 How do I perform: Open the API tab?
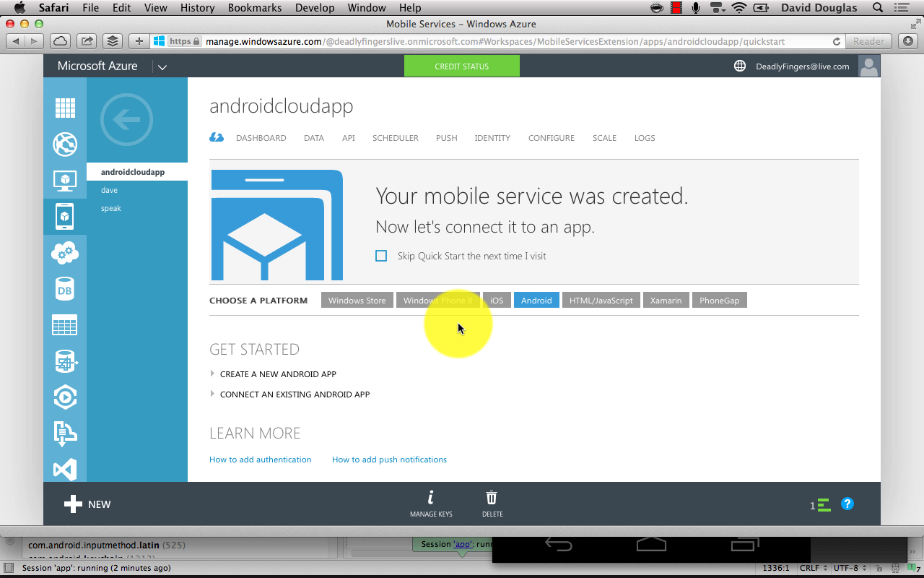pyautogui.click(x=349, y=138)
